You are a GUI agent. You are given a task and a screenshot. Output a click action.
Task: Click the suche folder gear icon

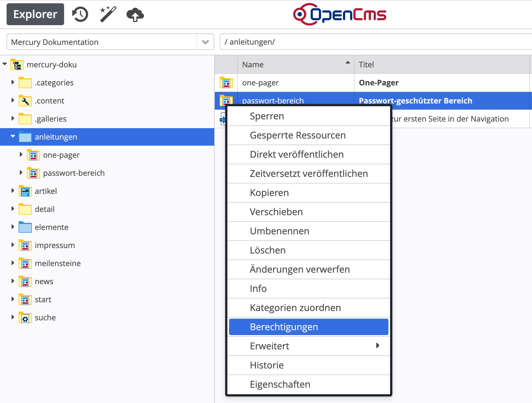pos(25,318)
